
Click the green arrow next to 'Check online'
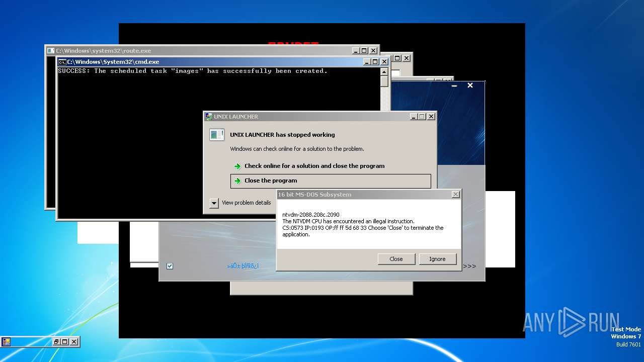coord(237,166)
